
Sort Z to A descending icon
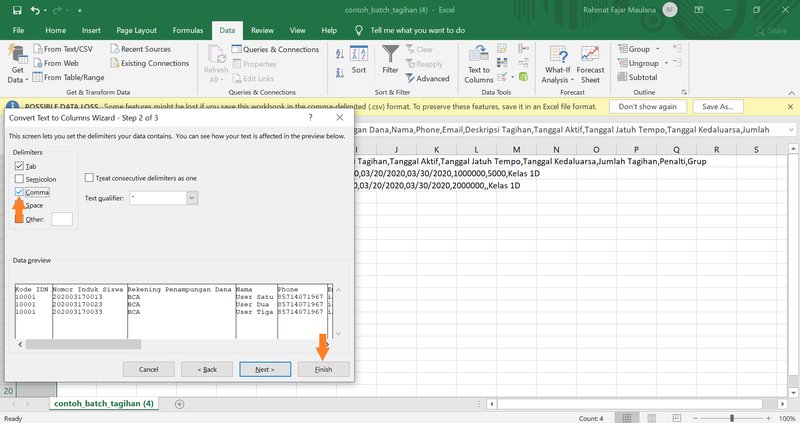[340, 73]
